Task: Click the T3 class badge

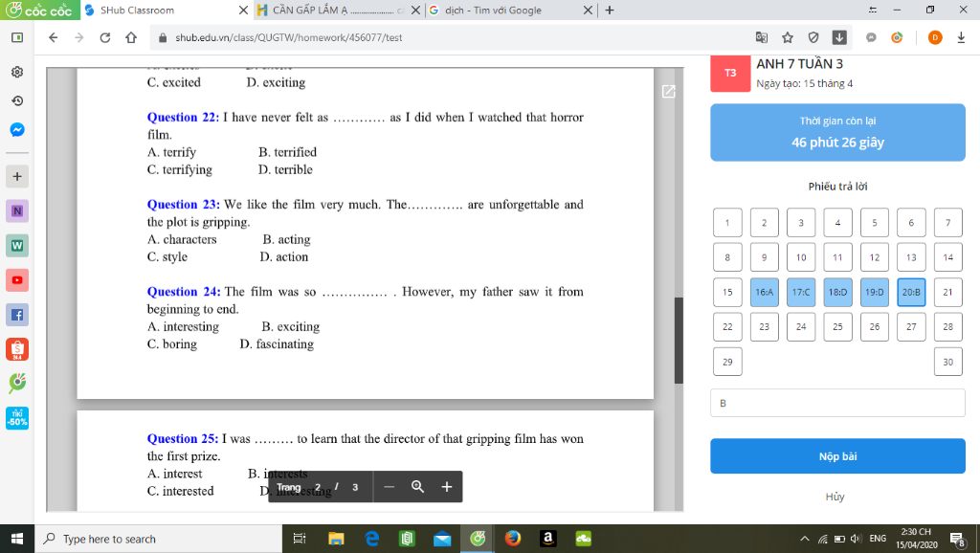Action: coord(730,73)
